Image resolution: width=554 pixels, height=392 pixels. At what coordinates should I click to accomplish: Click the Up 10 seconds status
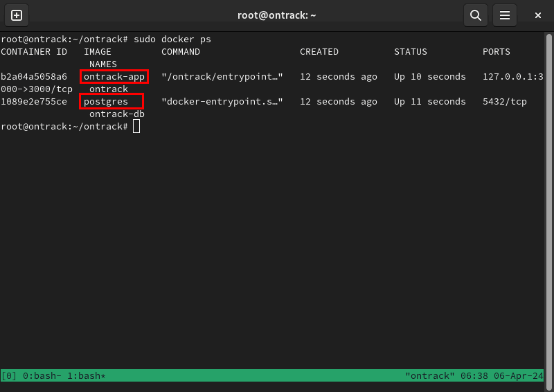tap(430, 77)
